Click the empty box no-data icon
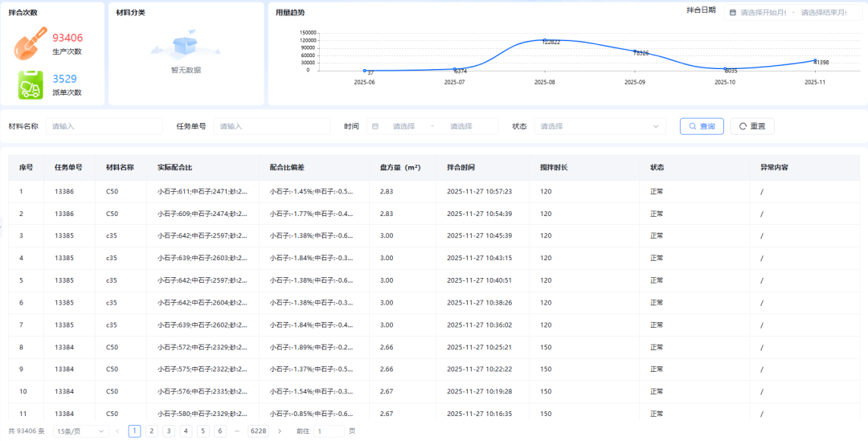The image size is (868, 441). [186, 45]
